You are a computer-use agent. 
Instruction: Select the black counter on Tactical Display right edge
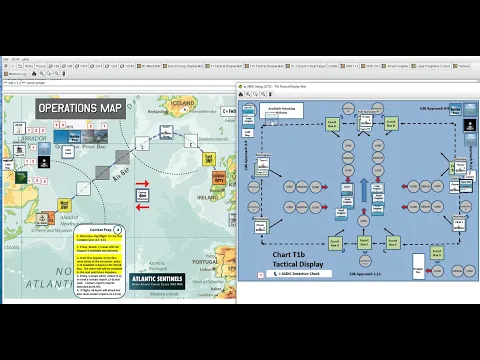470,125
